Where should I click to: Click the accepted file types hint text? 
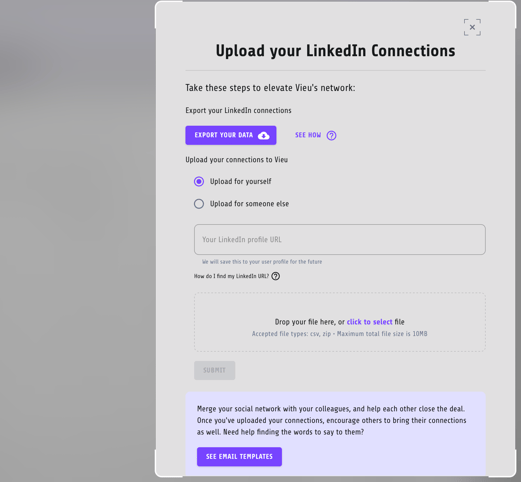coord(339,334)
